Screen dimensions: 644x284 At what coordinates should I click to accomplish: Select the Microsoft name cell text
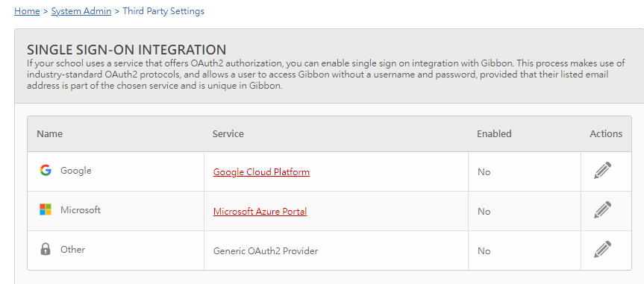pyautogui.click(x=81, y=209)
